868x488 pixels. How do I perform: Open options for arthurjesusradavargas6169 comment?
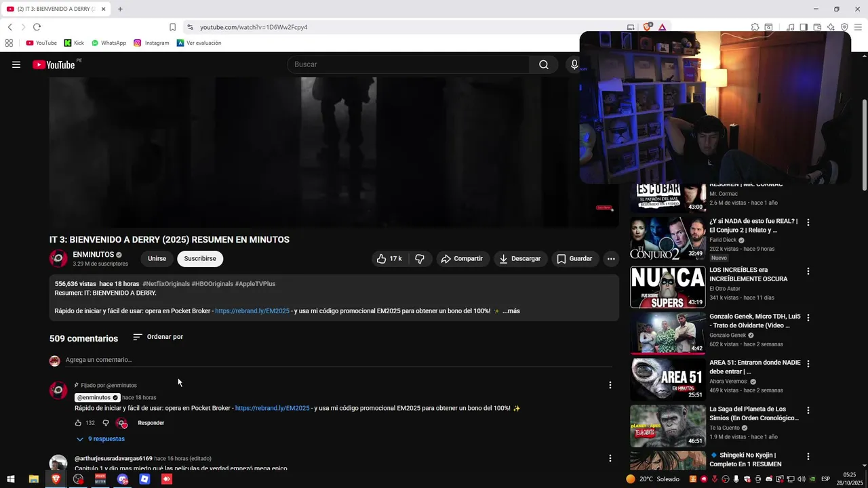(x=610, y=458)
